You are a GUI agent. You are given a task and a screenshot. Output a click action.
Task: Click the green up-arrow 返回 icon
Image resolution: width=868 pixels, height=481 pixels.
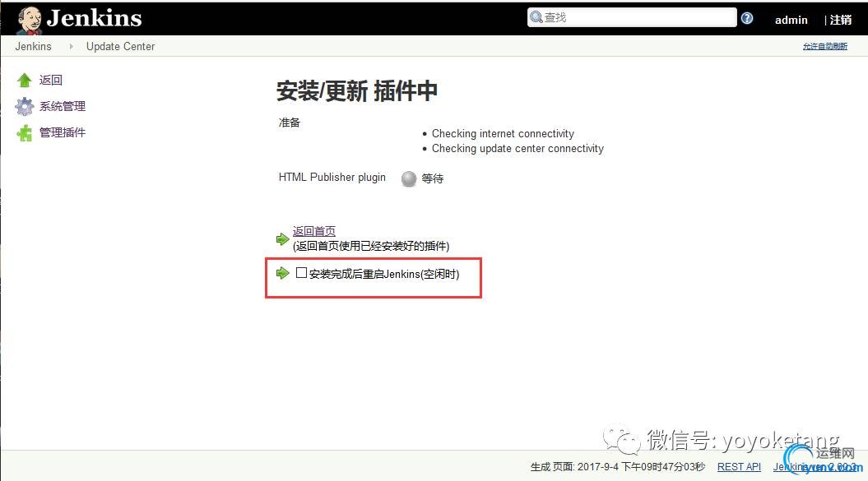click(x=25, y=81)
